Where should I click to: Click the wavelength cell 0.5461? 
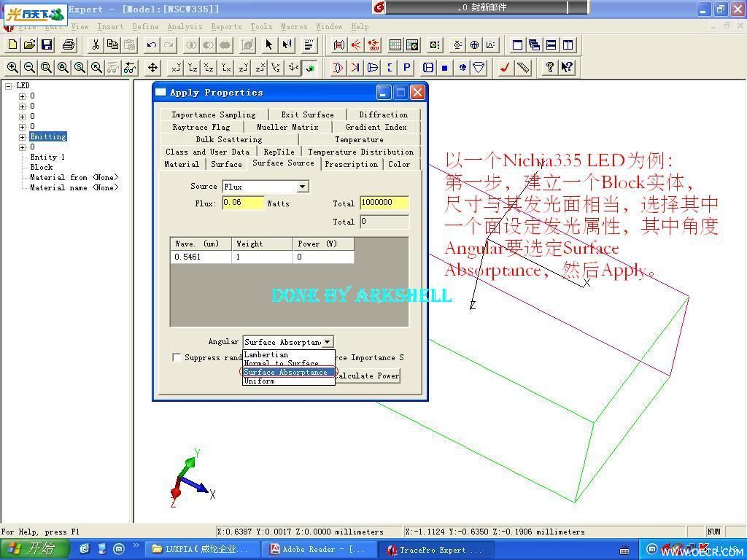click(x=201, y=257)
